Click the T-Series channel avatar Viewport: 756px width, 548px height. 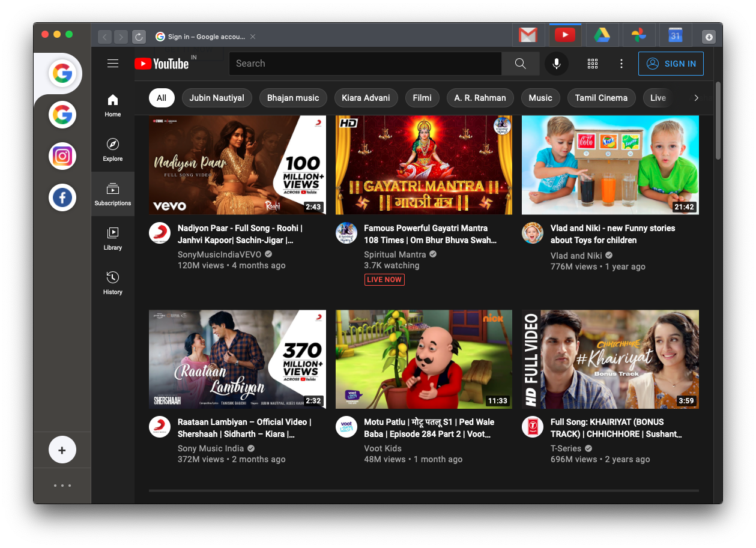[533, 427]
